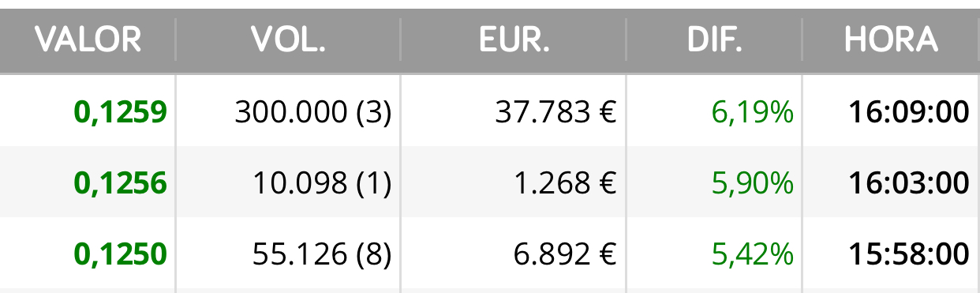This screenshot has height=293, width=980.
Task: Click the volume cell 300.000 (3)
Action: pyautogui.click(x=313, y=113)
